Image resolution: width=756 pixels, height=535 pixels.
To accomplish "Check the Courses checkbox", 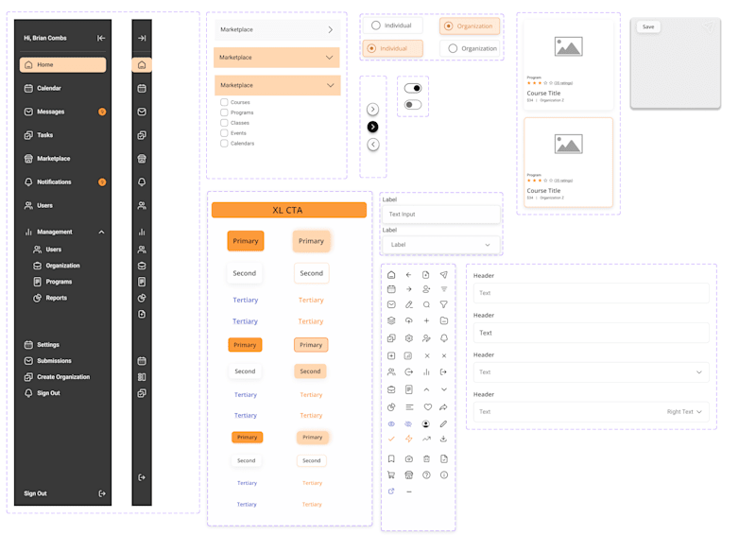I will 224,102.
